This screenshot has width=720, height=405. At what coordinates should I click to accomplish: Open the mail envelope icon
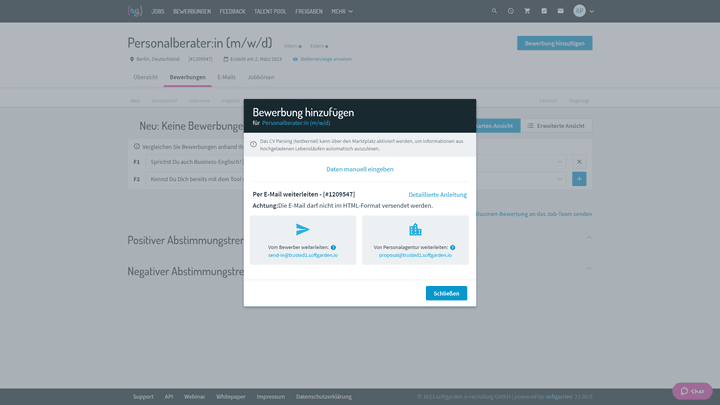[x=560, y=11]
